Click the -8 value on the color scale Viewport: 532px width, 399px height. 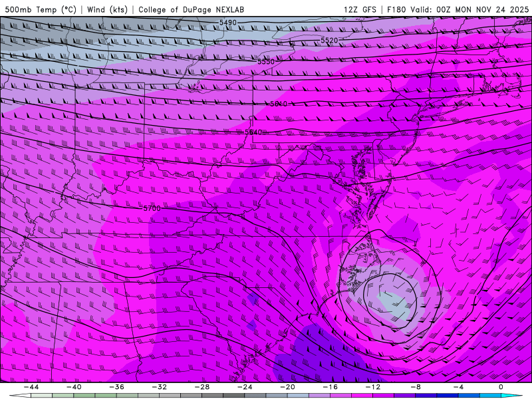coord(416,387)
